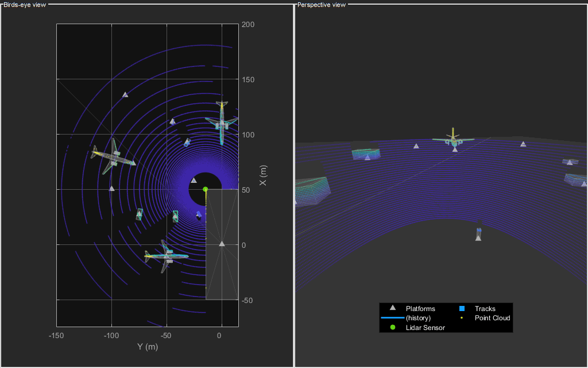Viewport: 588px width, 368px height.
Task: Click the Point Cloud yellow dot legend icon
Action: (462, 317)
